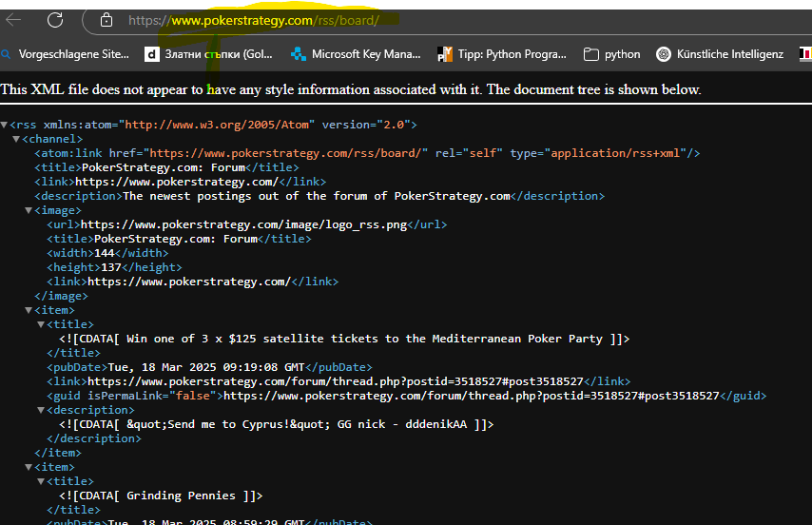Click the image link https://www.pokerstrategy.com/

[x=189, y=282]
